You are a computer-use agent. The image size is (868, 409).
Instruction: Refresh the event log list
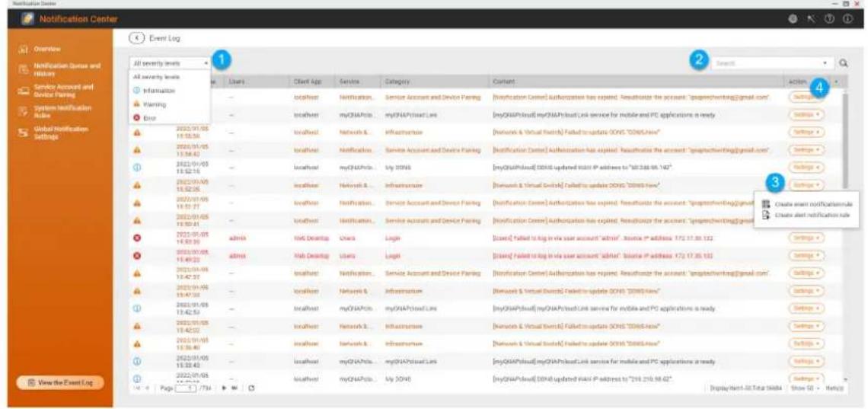point(251,389)
